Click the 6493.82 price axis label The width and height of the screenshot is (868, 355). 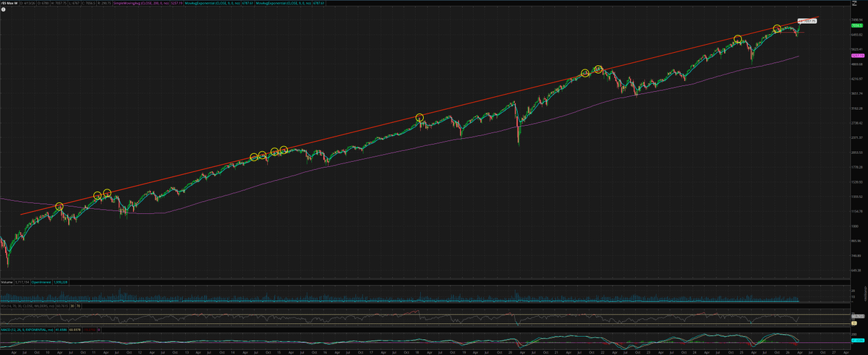coord(858,35)
